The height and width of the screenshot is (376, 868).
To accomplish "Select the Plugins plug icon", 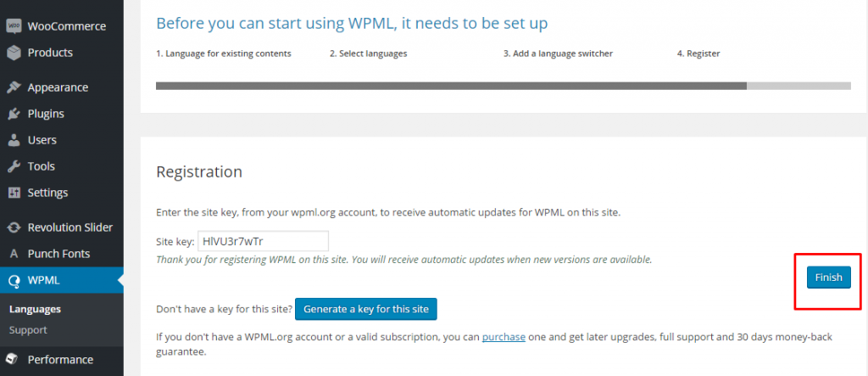I will [14, 114].
